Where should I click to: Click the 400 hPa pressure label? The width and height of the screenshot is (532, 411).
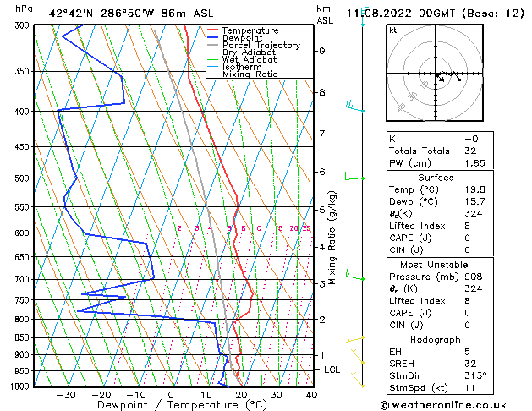pos(24,112)
